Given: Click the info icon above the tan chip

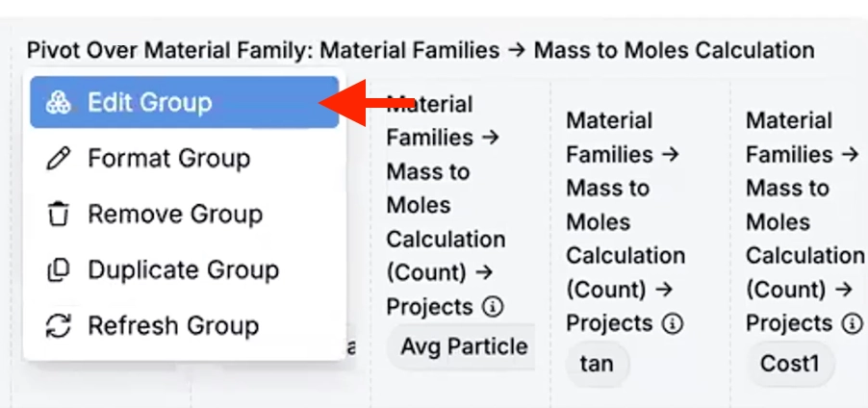Looking at the screenshot, I should click(673, 323).
